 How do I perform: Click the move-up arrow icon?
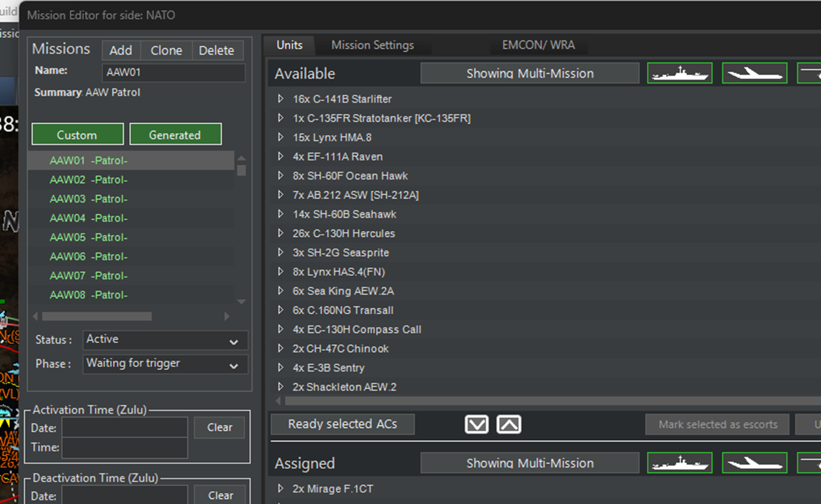[x=509, y=424]
